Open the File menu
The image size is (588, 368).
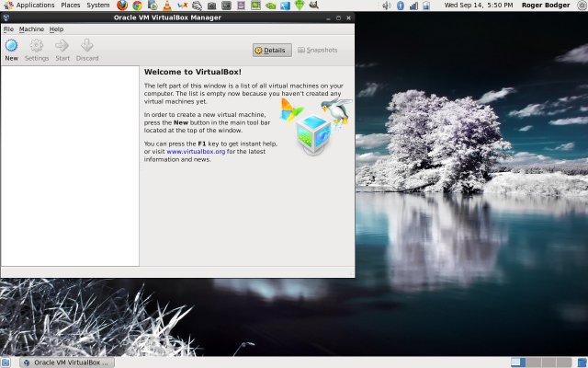tap(8, 29)
